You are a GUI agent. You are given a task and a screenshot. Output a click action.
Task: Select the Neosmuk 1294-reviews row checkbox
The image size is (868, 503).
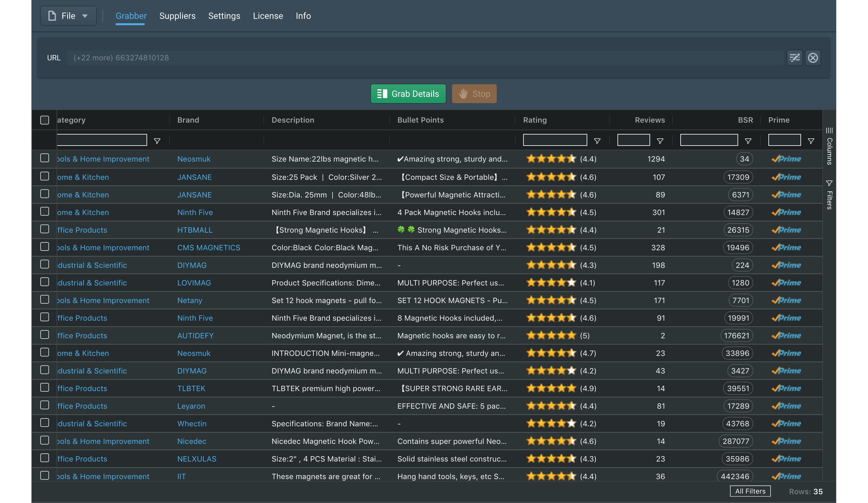coord(44,158)
